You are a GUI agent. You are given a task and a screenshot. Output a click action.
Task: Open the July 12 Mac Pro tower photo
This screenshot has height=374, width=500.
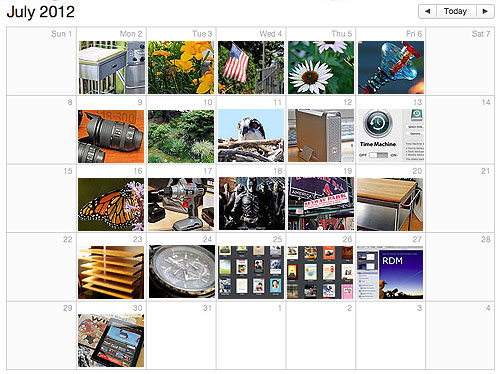(x=321, y=136)
